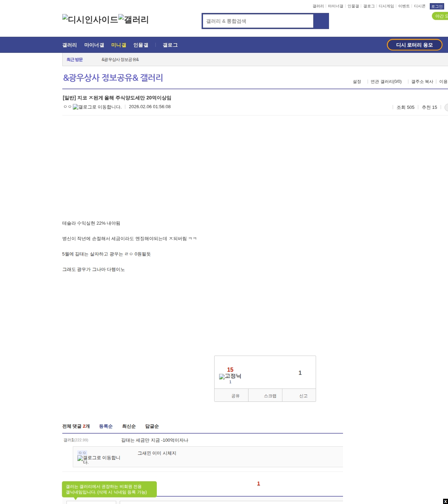This screenshot has width=448, height=504.
Task: Focus the 갤러리 & 통합검색 search field
Action: click(x=258, y=21)
